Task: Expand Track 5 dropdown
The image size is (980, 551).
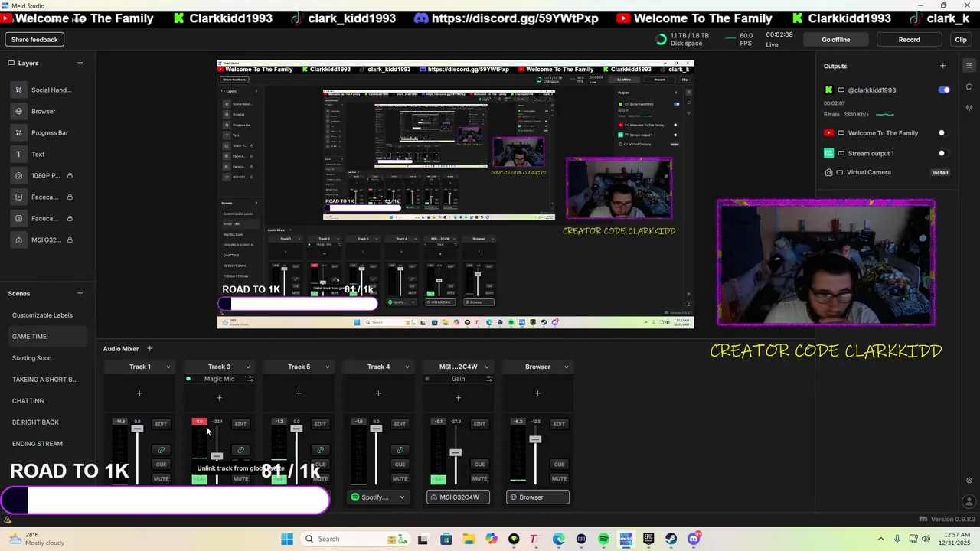Action: tap(327, 367)
